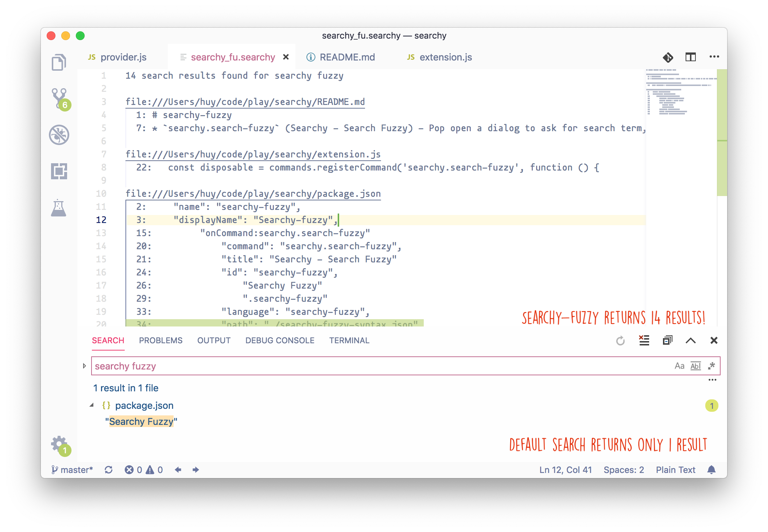
Task: Open the Explorer files icon in activity bar
Action: pos(59,62)
